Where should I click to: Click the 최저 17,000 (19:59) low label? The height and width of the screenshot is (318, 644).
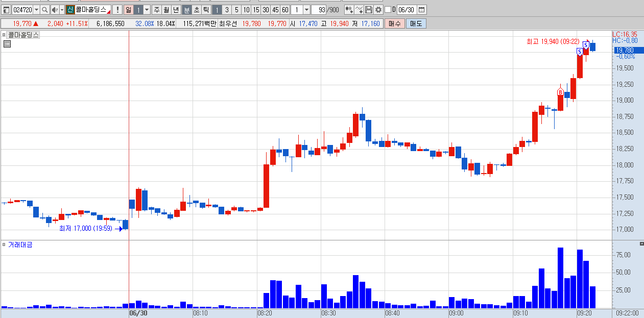[x=85, y=228]
